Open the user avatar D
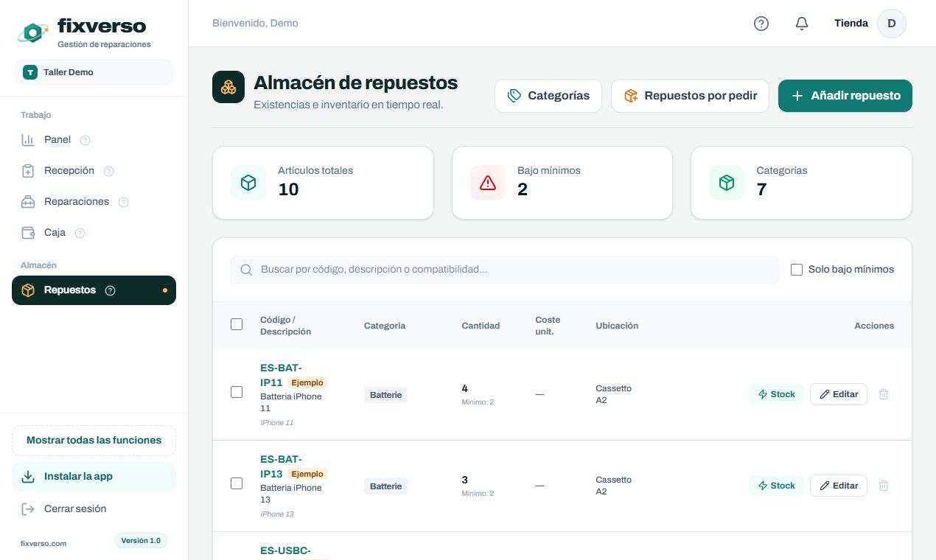Image resolution: width=936 pixels, height=560 pixels. pyautogui.click(x=891, y=24)
